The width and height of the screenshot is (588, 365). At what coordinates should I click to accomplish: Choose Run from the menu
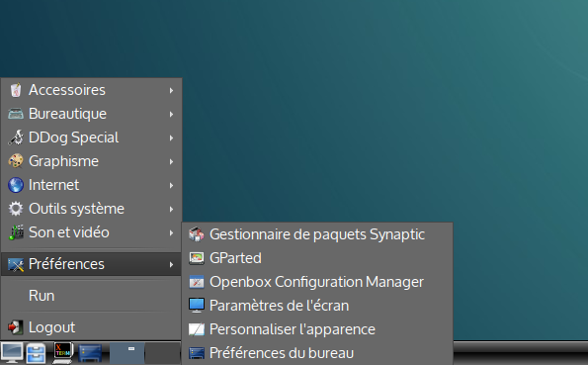point(91,296)
